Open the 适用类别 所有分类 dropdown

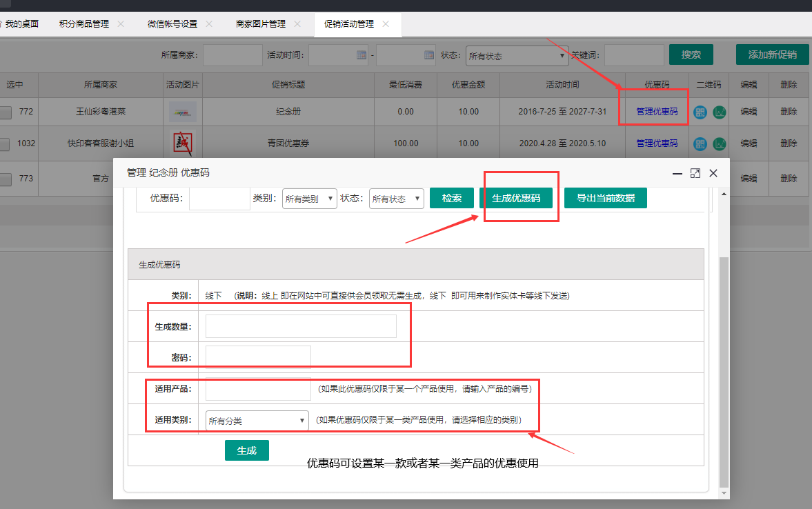tap(257, 421)
